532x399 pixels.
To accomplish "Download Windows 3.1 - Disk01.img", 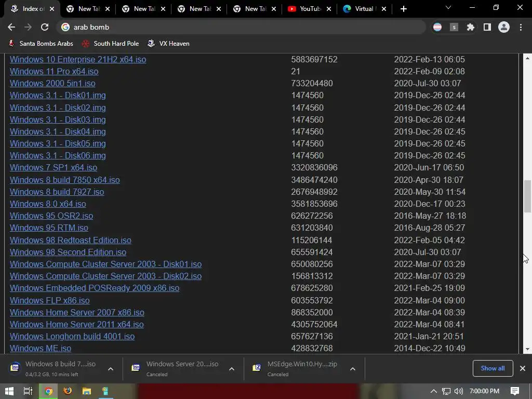I will coord(58,96).
